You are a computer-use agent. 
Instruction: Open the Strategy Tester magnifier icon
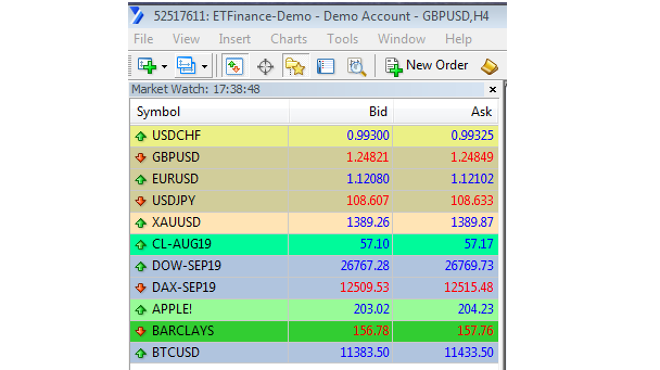tap(356, 67)
